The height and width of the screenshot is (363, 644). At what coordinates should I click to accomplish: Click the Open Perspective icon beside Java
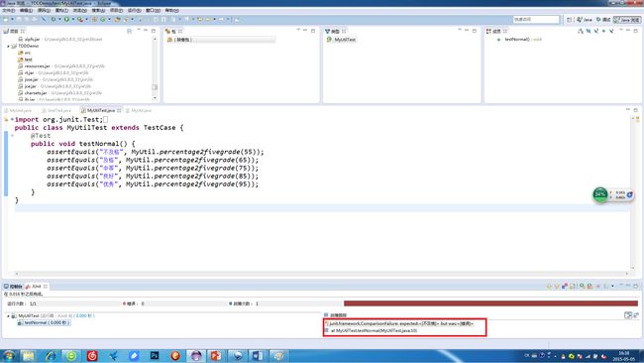[x=570, y=19]
